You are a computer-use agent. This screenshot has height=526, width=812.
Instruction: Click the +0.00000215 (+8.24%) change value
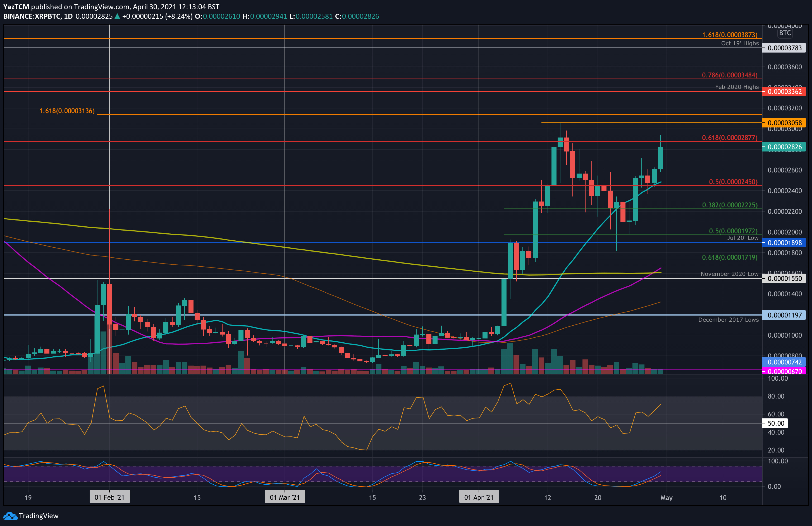click(157, 16)
